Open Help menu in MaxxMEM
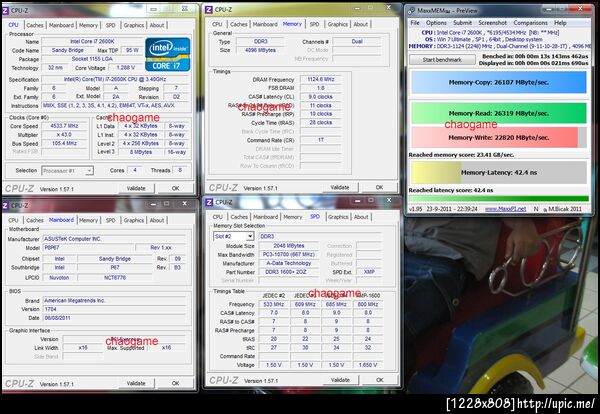The image size is (600, 414). click(560, 23)
